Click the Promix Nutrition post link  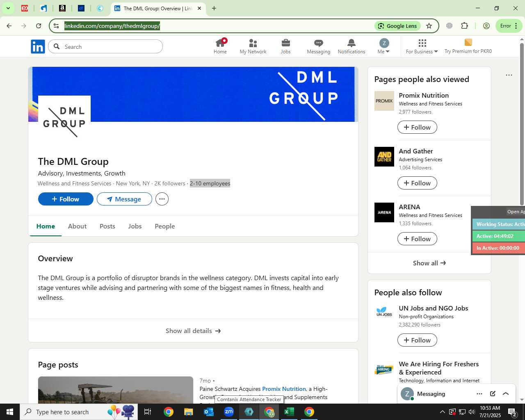pyautogui.click(x=284, y=389)
